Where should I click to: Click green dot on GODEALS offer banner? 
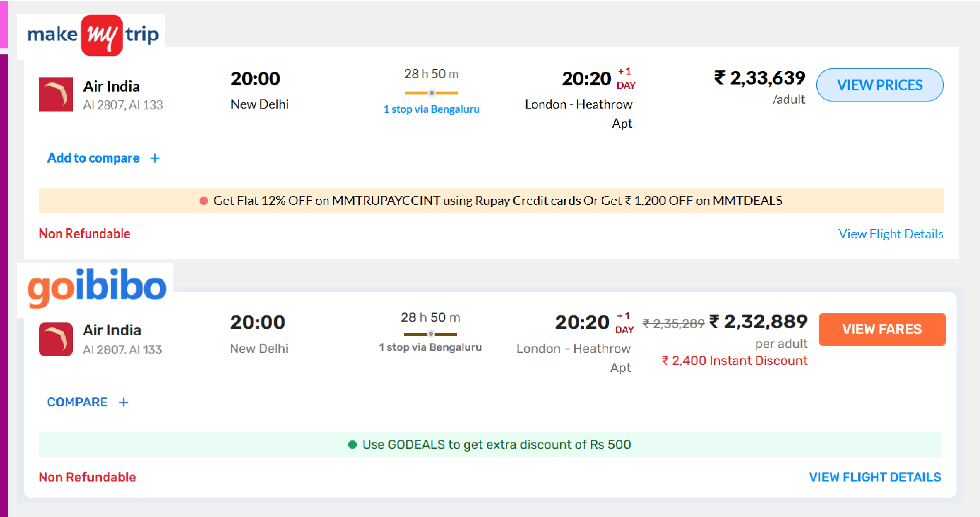point(352,445)
